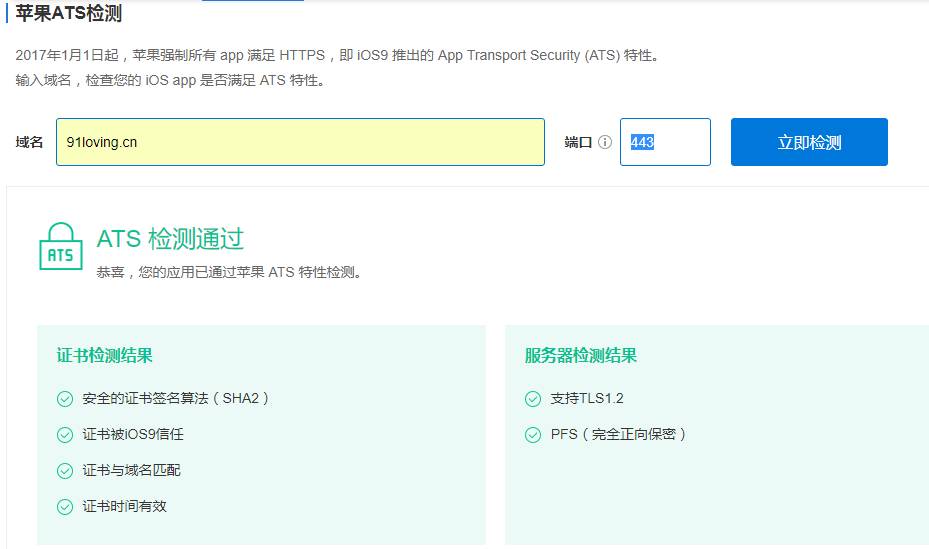
Task: Select the PFS（完全正向保密）result text
Action: coord(618,434)
